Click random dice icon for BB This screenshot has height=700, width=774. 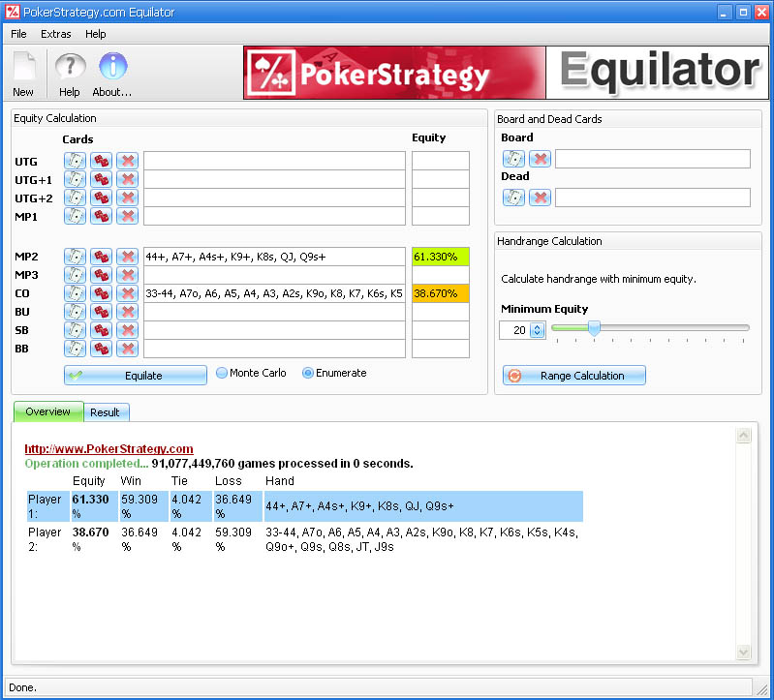click(x=101, y=349)
